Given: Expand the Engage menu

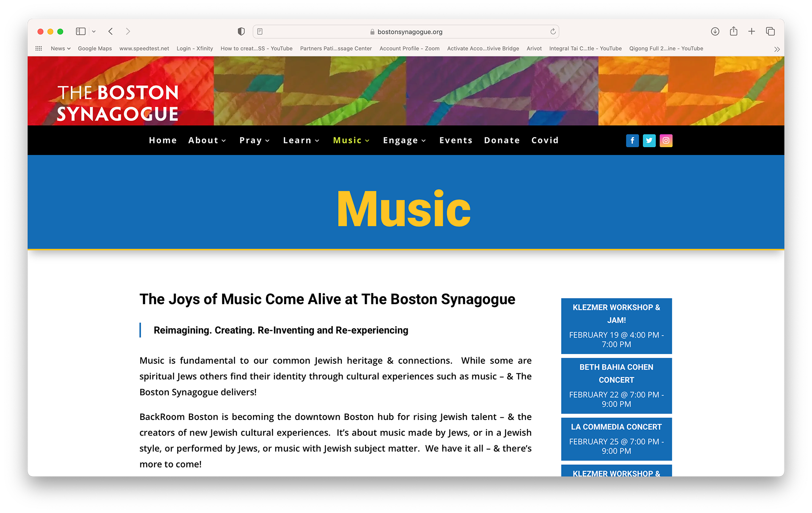Looking at the screenshot, I should [x=404, y=140].
